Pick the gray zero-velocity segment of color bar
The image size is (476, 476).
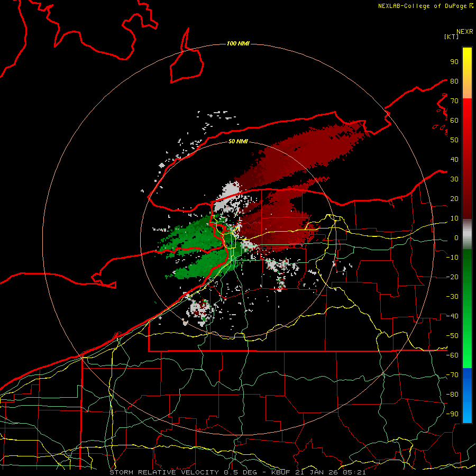pyautogui.click(x=467, y=234)
